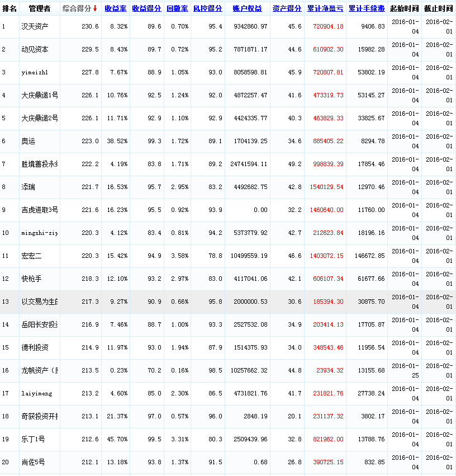Sort by 累计净盈亏 column header
Screen dimensions: 456x476
click(x=325, y=8)
